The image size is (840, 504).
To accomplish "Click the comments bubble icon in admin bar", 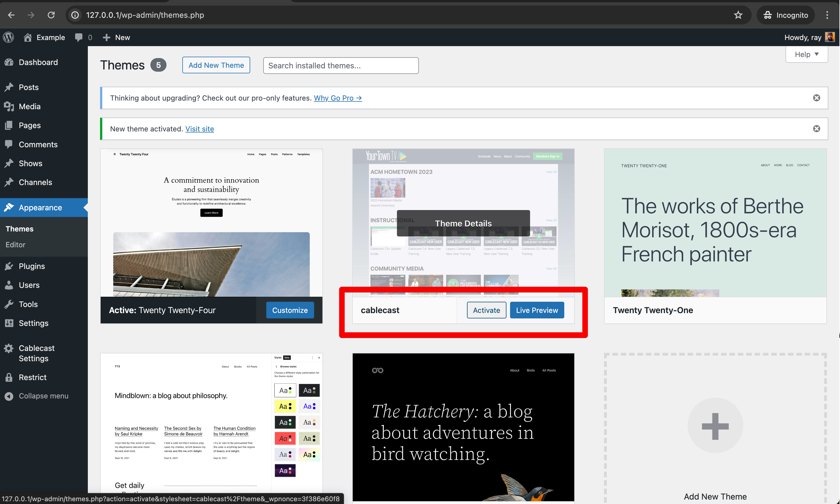I will pos(79,37).
